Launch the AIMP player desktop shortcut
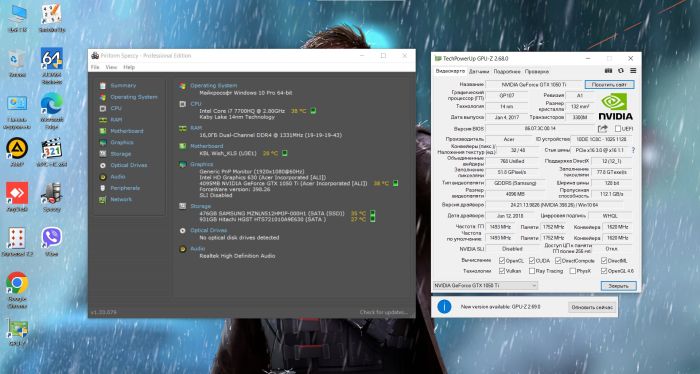 click(x=17, y=152)
